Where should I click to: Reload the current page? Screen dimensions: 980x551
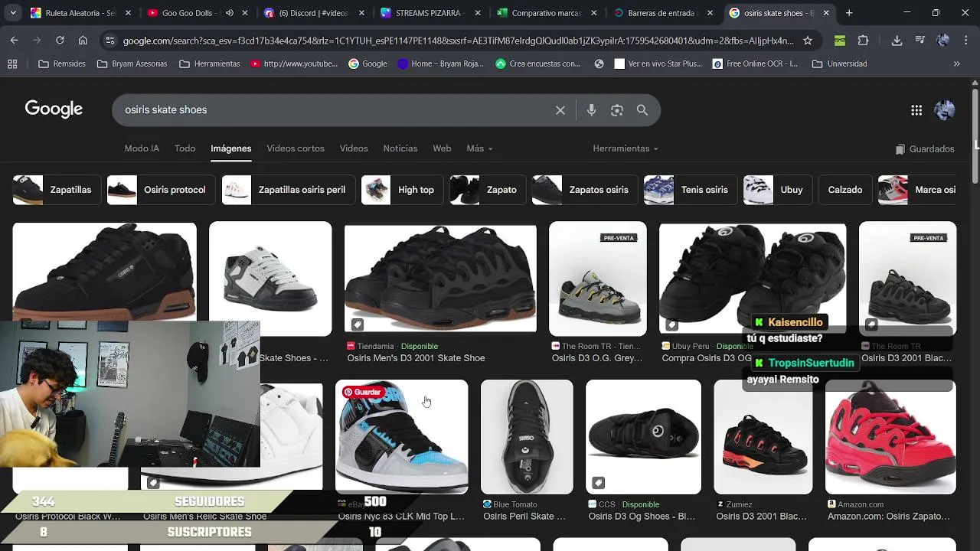(60, 41)
